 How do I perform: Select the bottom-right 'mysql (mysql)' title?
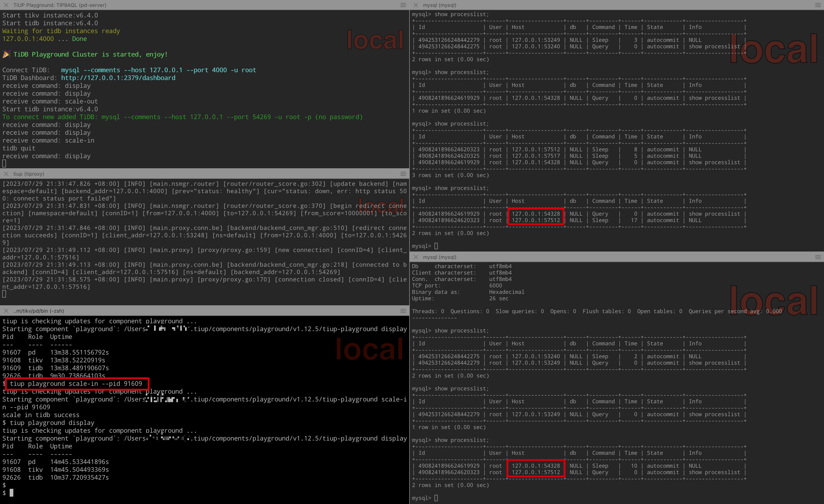coord(439,257)
